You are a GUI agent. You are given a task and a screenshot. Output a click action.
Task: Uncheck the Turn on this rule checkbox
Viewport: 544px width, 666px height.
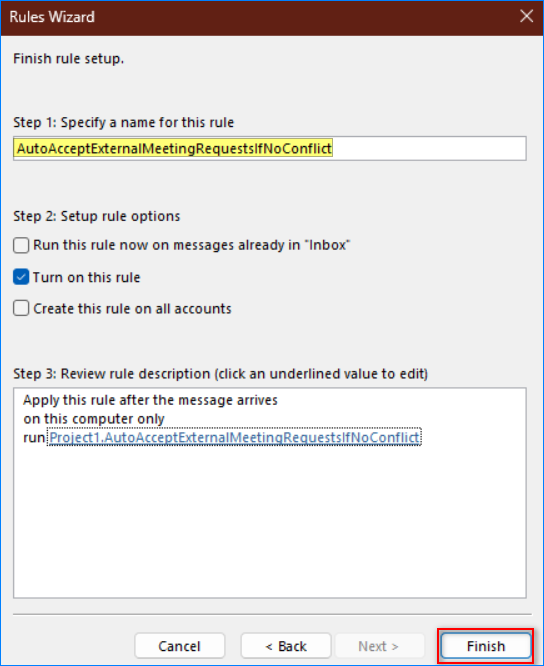(21, 277)
